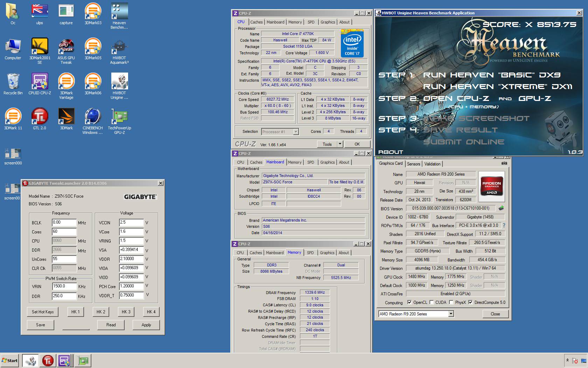Open HWBOT Unigine desktop shortcut

point(119,86)
